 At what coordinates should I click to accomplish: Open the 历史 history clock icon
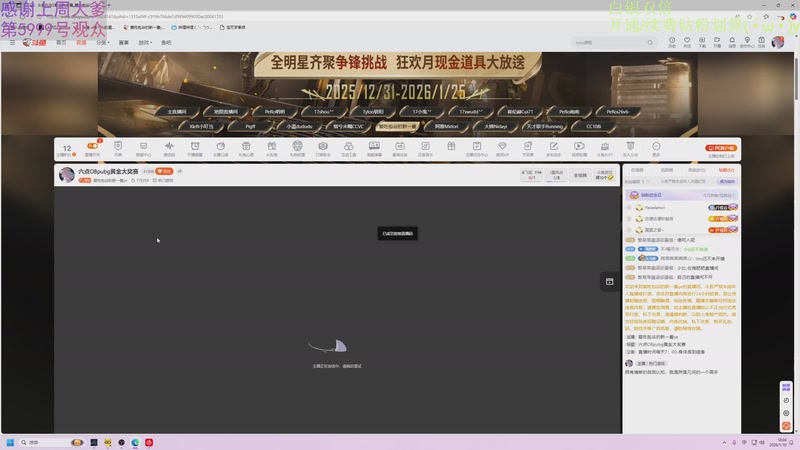click(x=672, y=42)
